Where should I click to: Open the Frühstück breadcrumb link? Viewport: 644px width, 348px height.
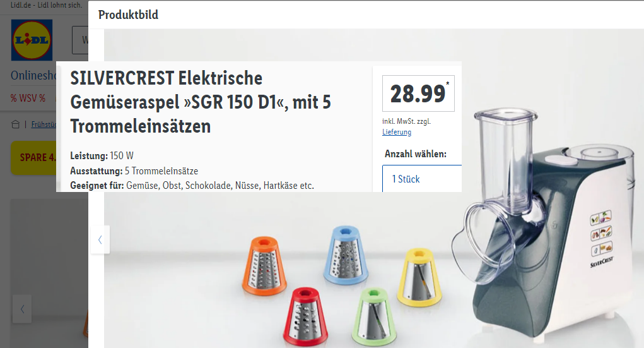point(44,124)
